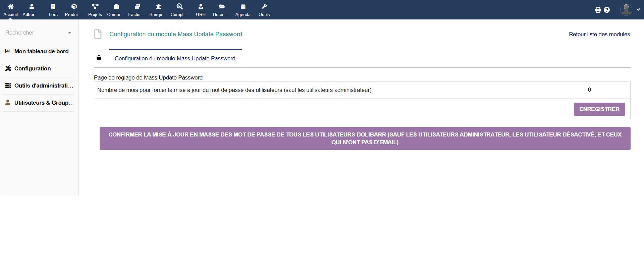
Task: Open the Agenda calendar icon
Action: pyautogui.click(x=243, y=7)
